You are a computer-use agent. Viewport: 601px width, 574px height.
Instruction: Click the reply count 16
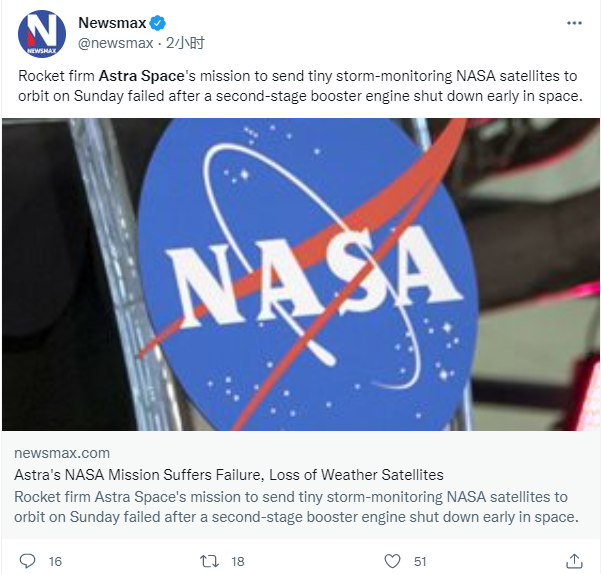click(55, 561)
